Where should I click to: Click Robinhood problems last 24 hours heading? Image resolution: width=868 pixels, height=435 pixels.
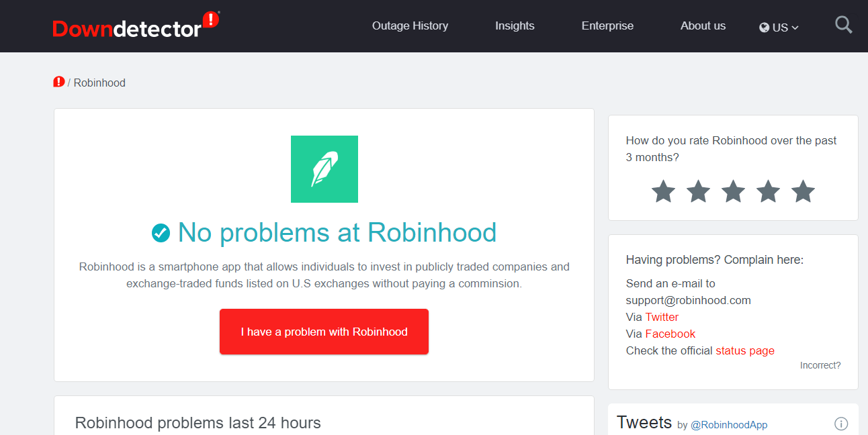(x=198, y=423)
